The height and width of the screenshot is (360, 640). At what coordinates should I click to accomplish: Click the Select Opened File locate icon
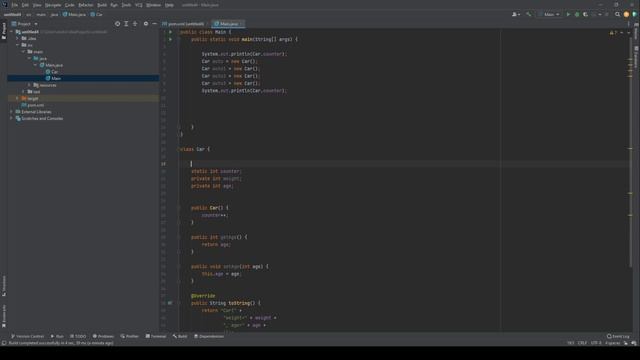118,24
